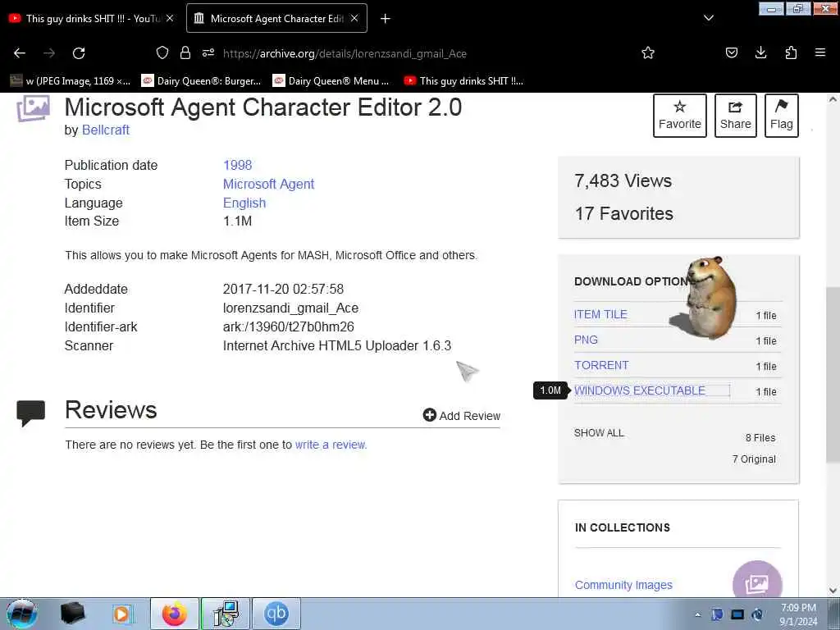Open a new browser tab
840x630 pixels.
[386, 19]
